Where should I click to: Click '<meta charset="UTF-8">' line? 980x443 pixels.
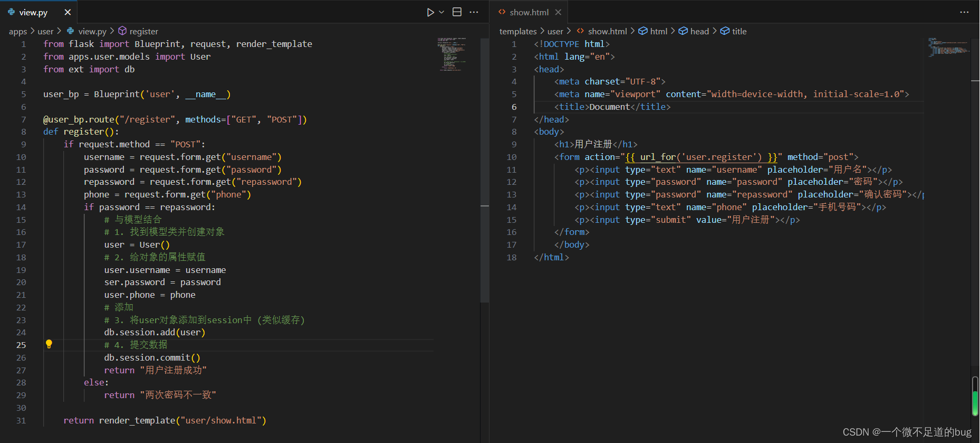(x=610, y=81)
